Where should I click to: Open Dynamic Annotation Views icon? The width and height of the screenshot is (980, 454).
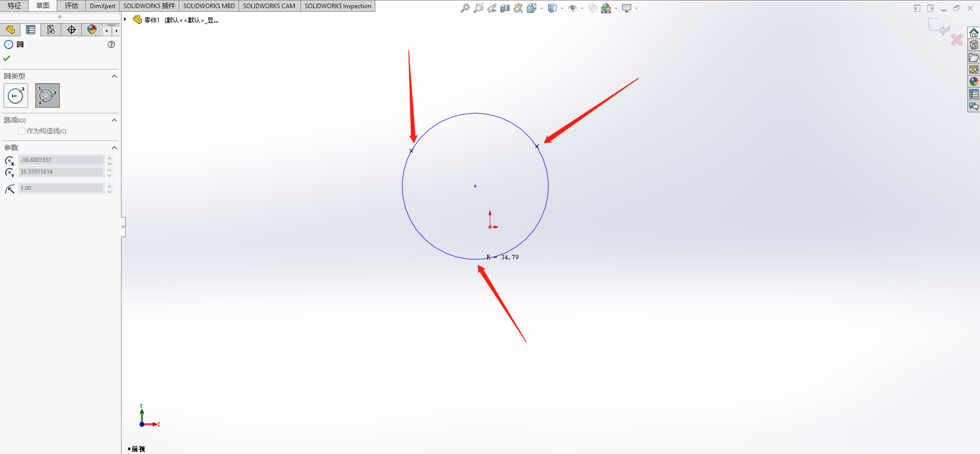518,8
